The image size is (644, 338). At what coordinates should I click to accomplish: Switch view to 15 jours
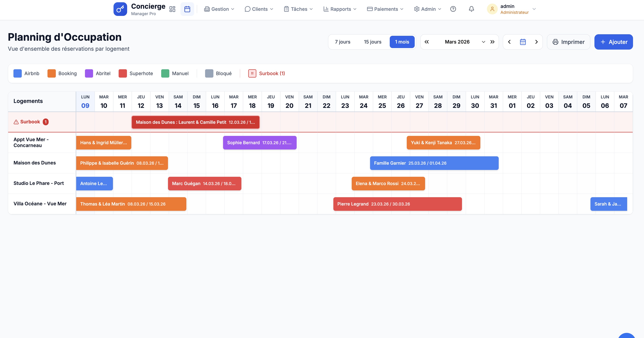(373, 42)
